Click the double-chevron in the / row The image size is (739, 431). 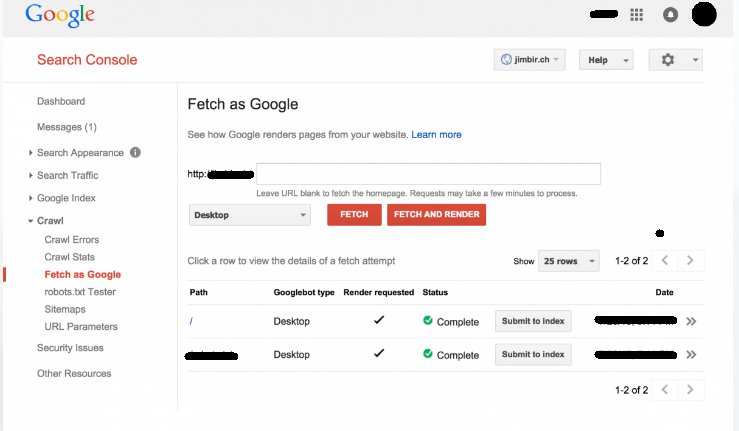pyautogui.click(x=691, y=322)
